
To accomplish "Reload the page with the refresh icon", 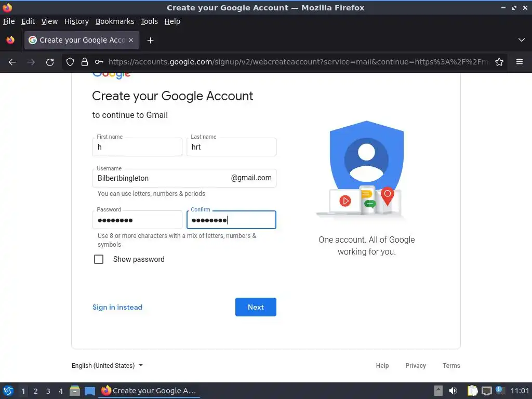I will click(50, 62).
